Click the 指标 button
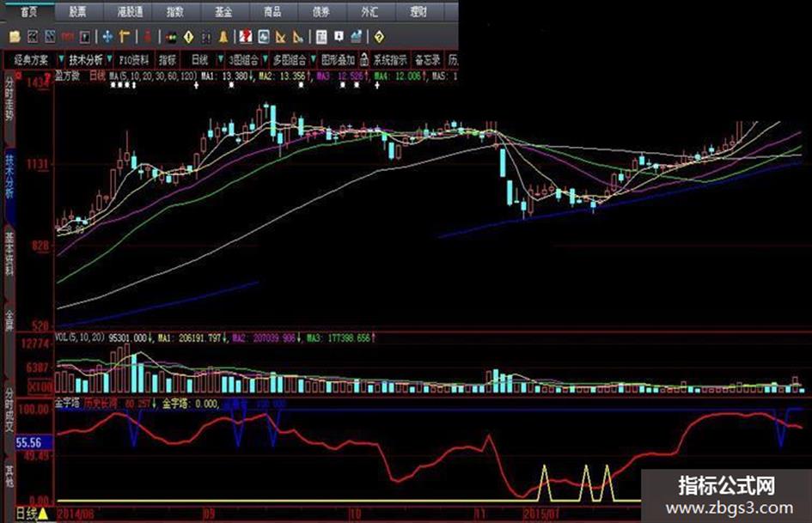This screenshot has height=523, width=812. click(x=168, y=59)
